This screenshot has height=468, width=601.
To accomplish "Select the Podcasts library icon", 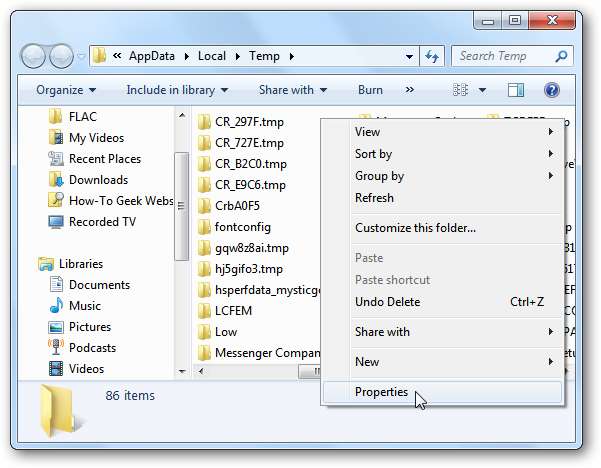I will [x=58, y=347].
